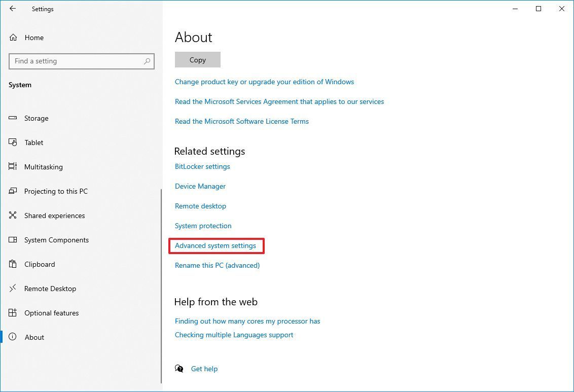Viewport: 574px width, 392px height.
Task: Open Advanced system settings
Action: click(216, 245)
